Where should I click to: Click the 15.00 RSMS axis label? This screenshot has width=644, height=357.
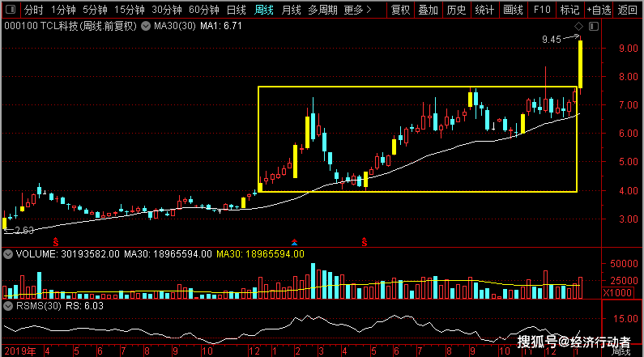coord(625,318)
